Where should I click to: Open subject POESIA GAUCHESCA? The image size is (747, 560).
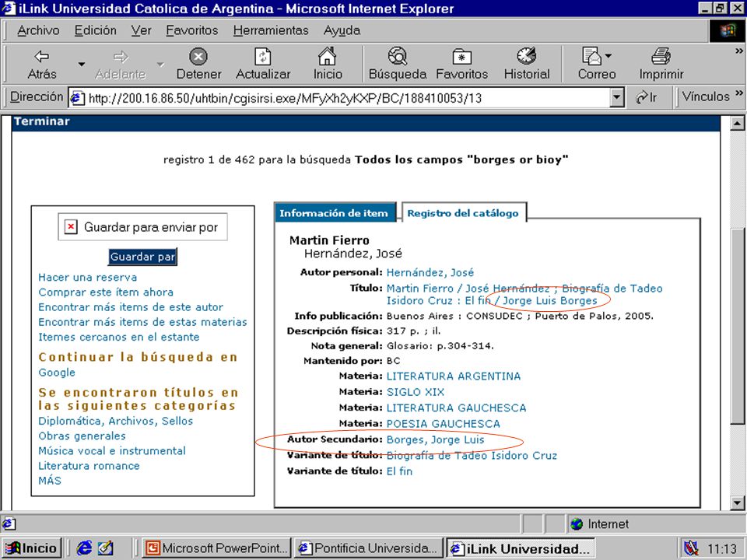[444, 423]
